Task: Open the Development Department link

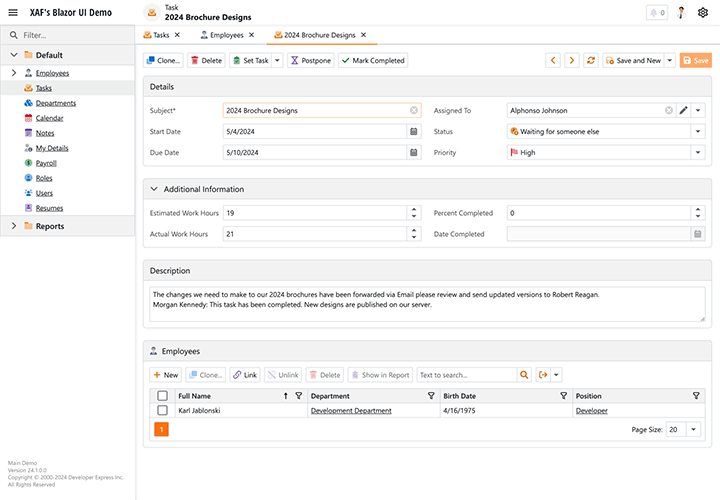Action: click(x=350, y=410)
